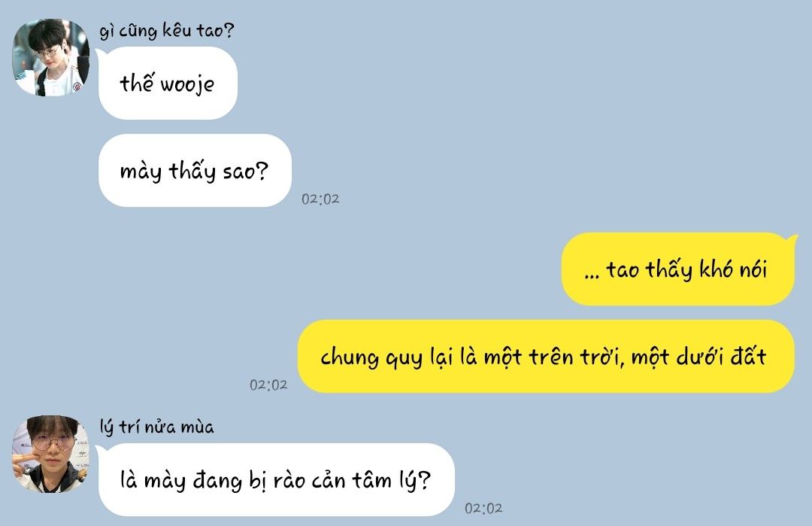Click the sender name "gì cũng kêu tao?"
The height and width of the screenshot is (526, 812).
pyautogui.click(x=166, y=31)
